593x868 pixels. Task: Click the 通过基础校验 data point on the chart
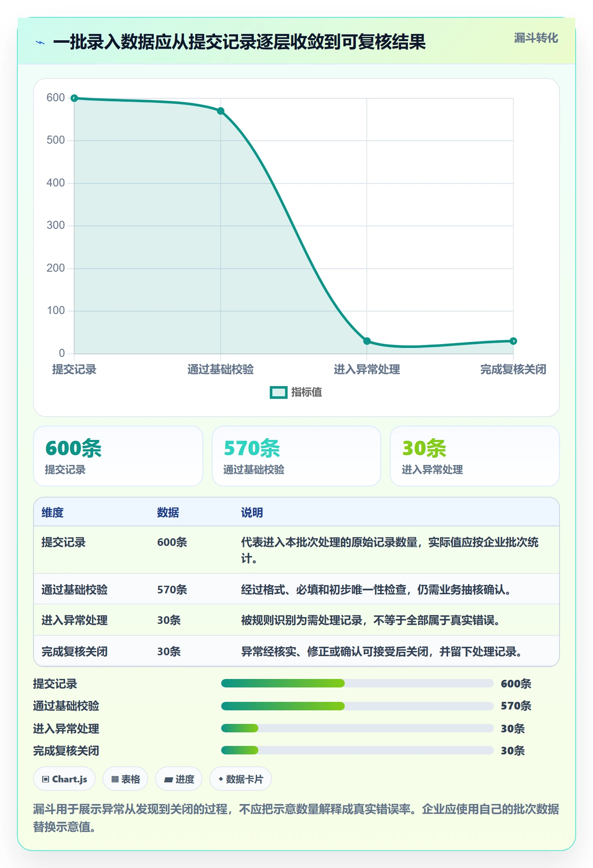click(221, 111)
